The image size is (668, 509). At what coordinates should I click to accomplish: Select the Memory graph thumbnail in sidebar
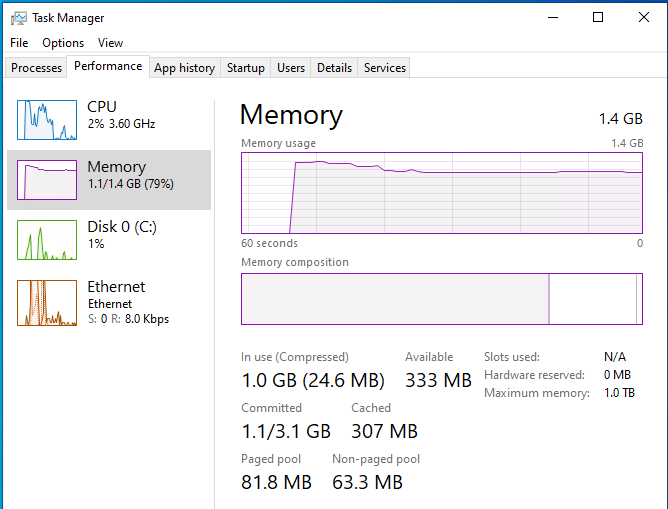(x=47, y=180)
